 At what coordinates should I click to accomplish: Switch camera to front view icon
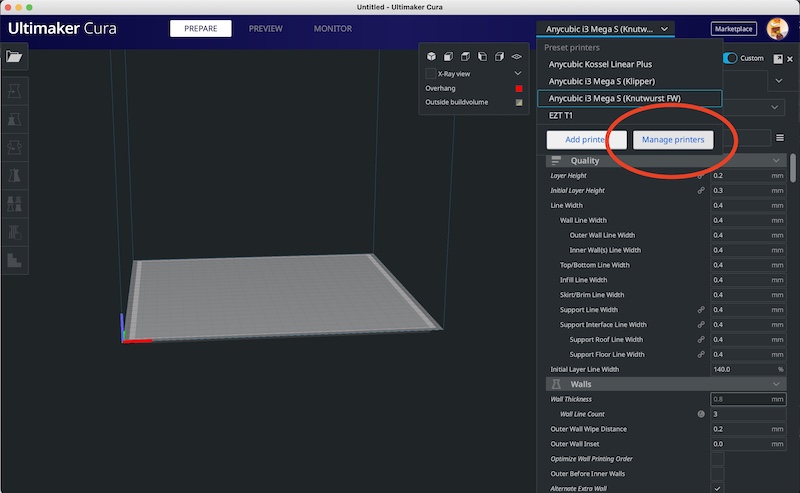coord(448,56)
